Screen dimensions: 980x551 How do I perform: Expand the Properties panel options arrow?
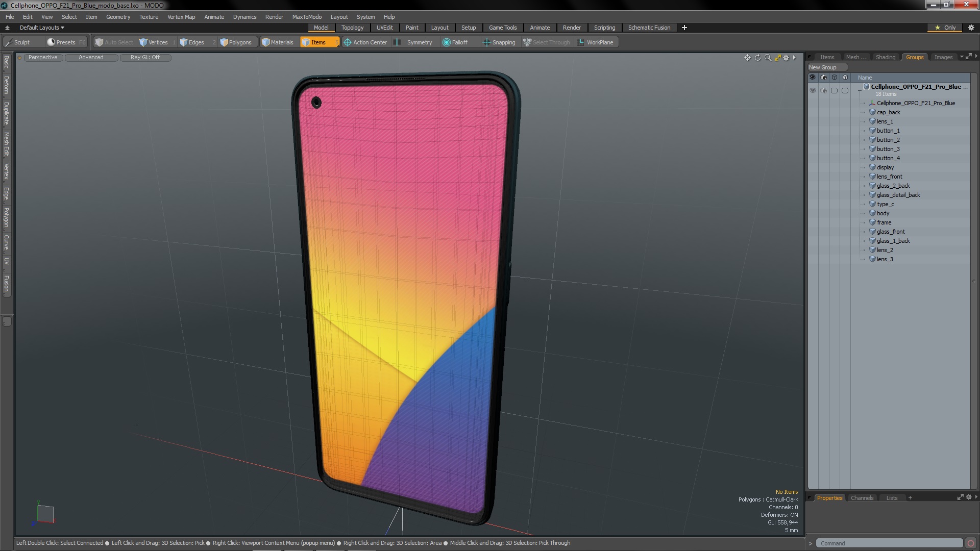tap(976, 497)
